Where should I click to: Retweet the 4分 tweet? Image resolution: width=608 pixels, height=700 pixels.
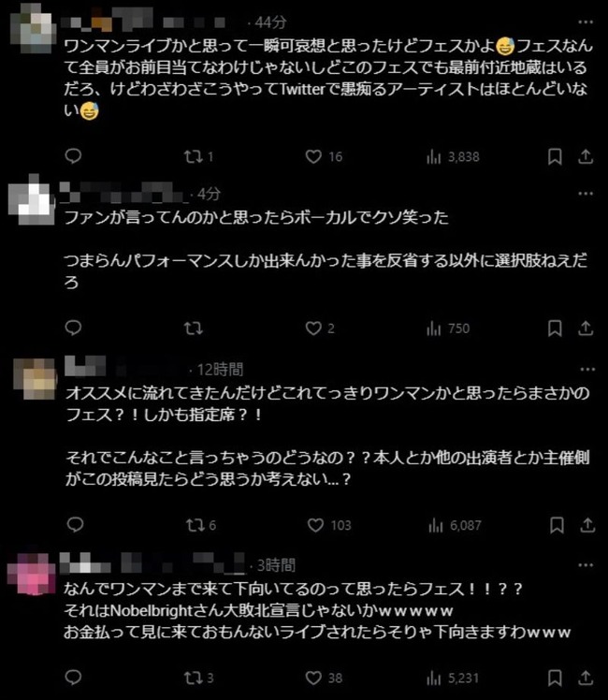[x=194, y=328]
